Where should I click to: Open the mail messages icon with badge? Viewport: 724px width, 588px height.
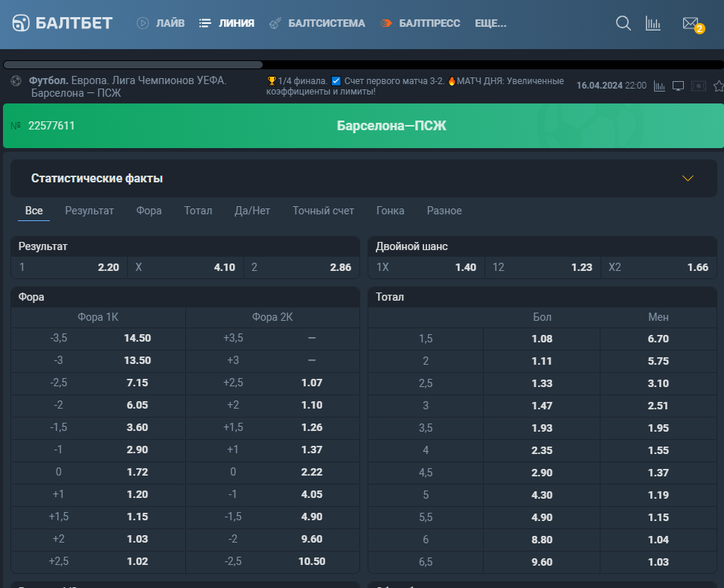[693, 24]
